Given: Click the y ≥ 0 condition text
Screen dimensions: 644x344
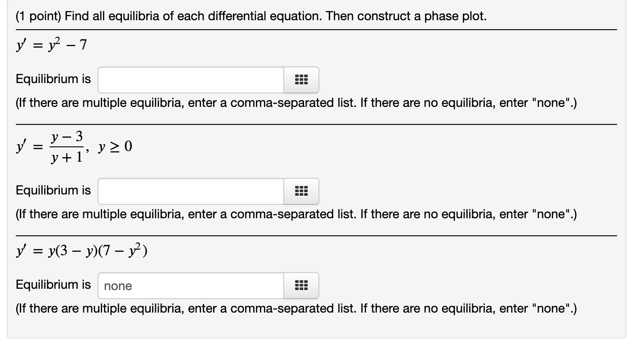Looking at the screenshot, I should coord(116,146).
